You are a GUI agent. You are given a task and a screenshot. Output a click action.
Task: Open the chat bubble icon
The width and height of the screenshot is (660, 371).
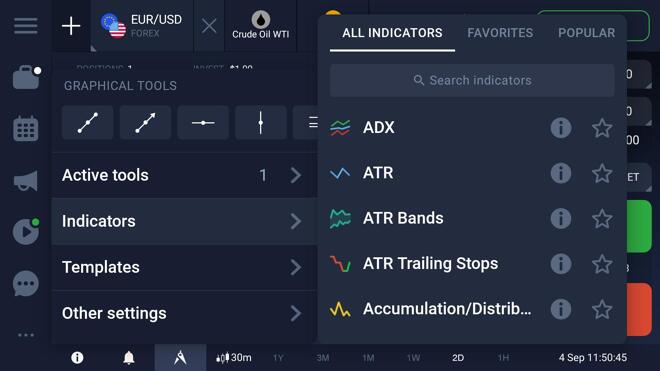click(26, 283)
